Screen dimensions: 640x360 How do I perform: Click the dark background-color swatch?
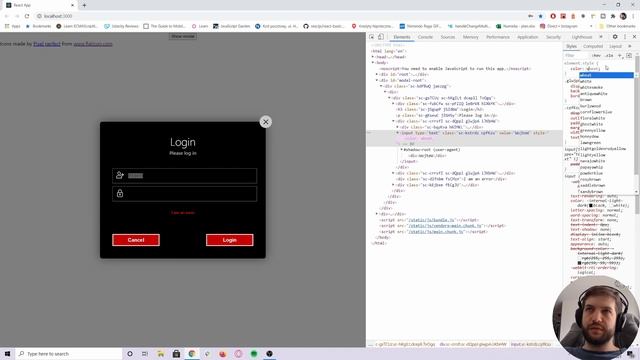579,263
